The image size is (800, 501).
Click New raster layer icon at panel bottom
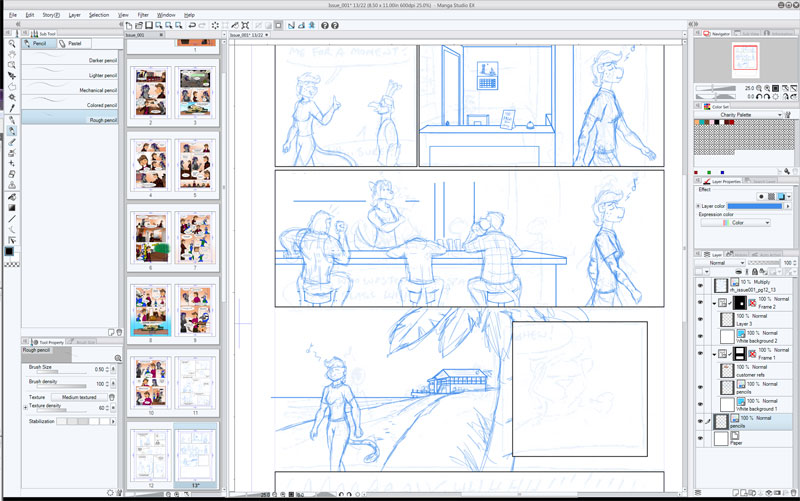735,493
